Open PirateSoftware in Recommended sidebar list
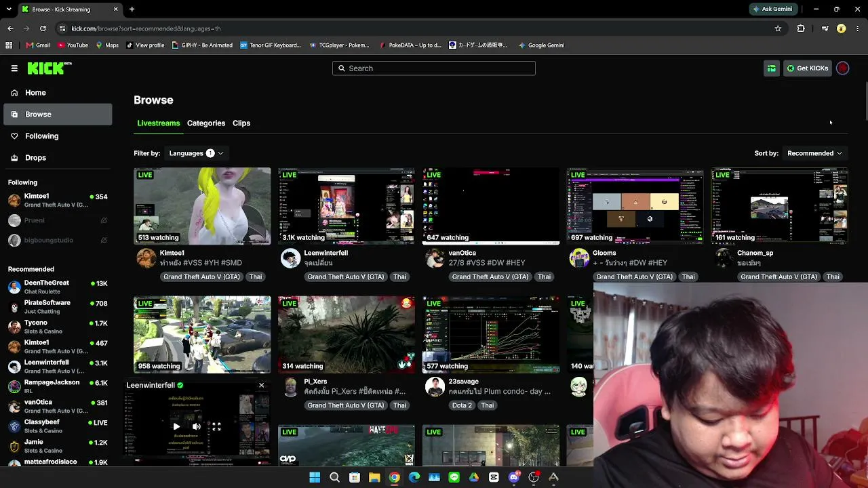868x488 pixels. click(x=58, y=307)
